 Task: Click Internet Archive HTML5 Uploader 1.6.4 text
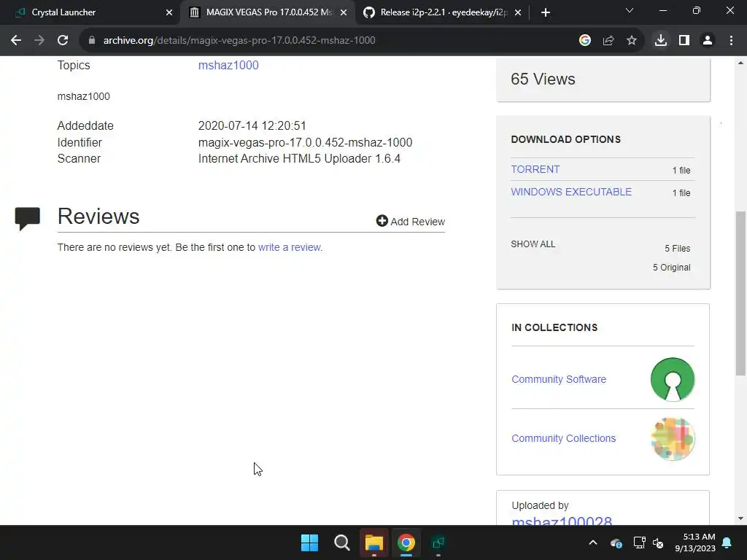(x=299, y=158)
